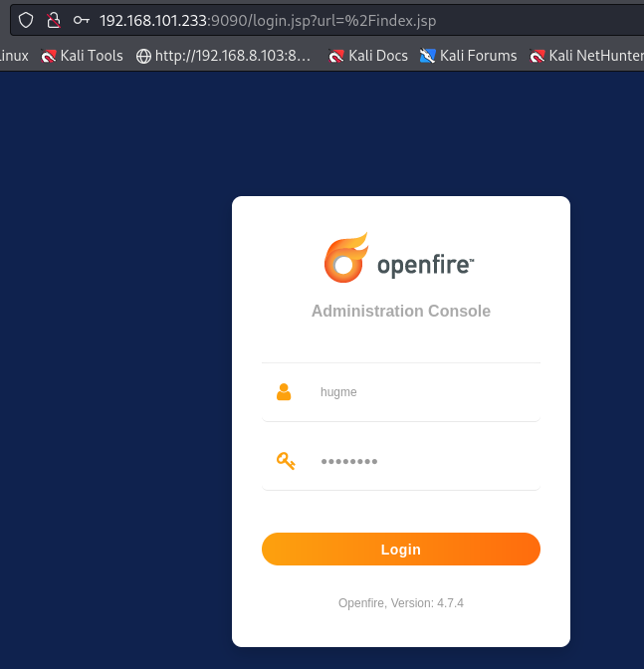
Task: Focus the password field with dots
Action: coord(401,461)
